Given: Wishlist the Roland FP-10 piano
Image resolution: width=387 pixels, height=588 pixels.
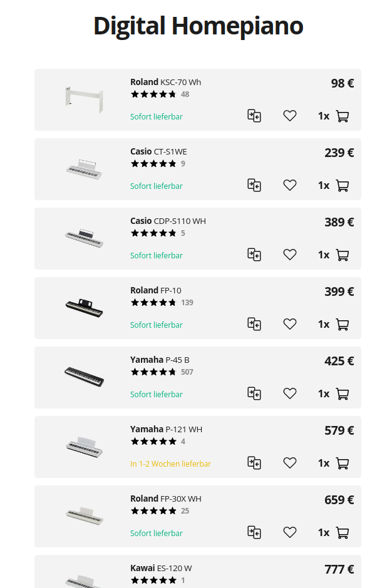Looking at the screenshot, I should pos(290,324).
